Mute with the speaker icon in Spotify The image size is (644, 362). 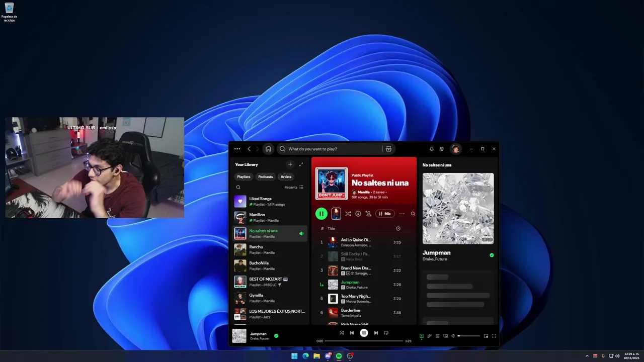(x=453, y=336)
